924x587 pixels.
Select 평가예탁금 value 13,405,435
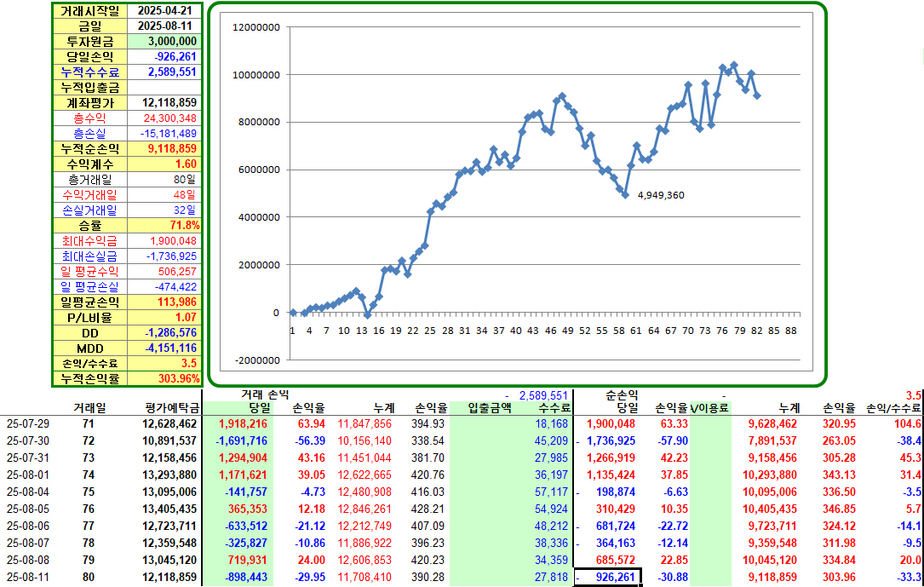169,509
